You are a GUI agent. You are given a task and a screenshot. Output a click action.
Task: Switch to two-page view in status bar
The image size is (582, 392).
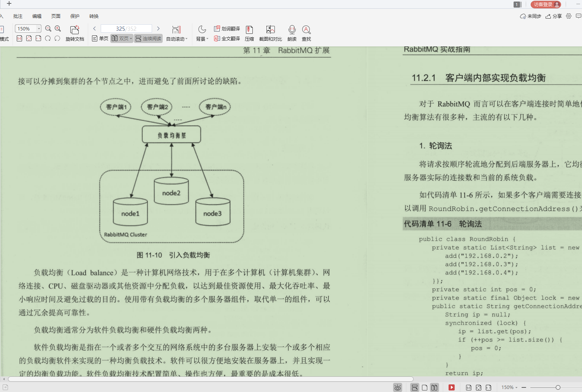pos(435,387)
